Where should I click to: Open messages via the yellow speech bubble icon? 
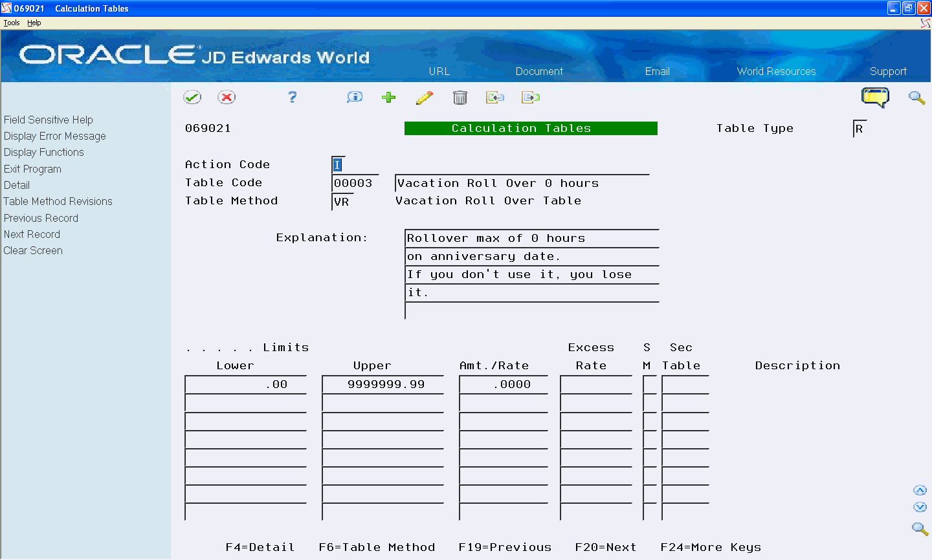click(876, 97)
